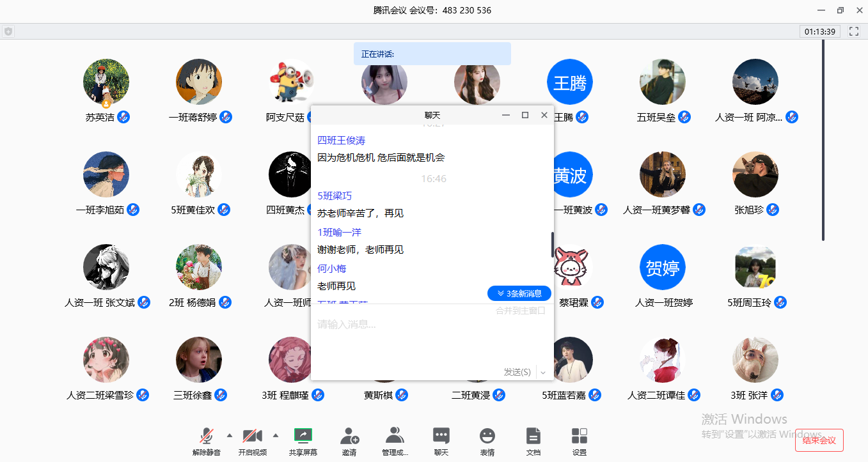Click mic icon beside 3班 程麒瑾
Image resolution: width=868 pixels, height=462 pixels.
(x=318, y=395)
